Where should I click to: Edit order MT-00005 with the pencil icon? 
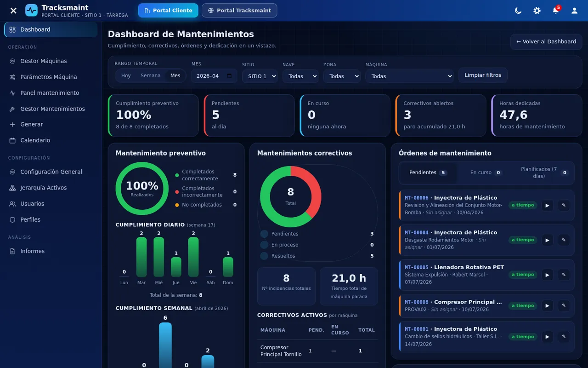tap(564, 275)
